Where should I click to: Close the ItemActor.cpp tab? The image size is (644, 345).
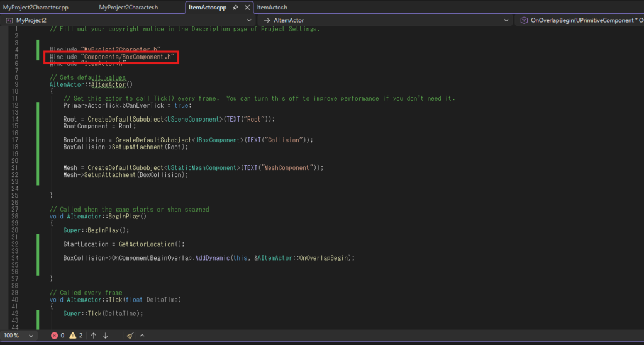tap(246, 8)
